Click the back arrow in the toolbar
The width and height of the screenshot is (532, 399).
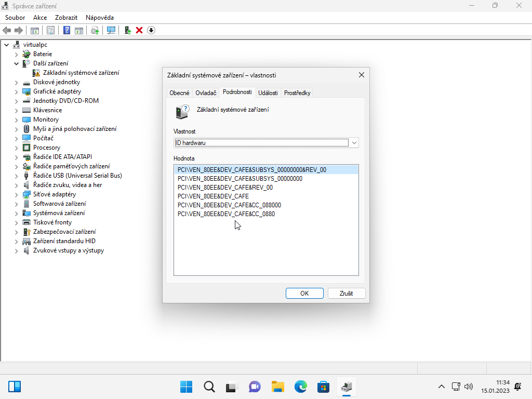(x=7, y=30)
